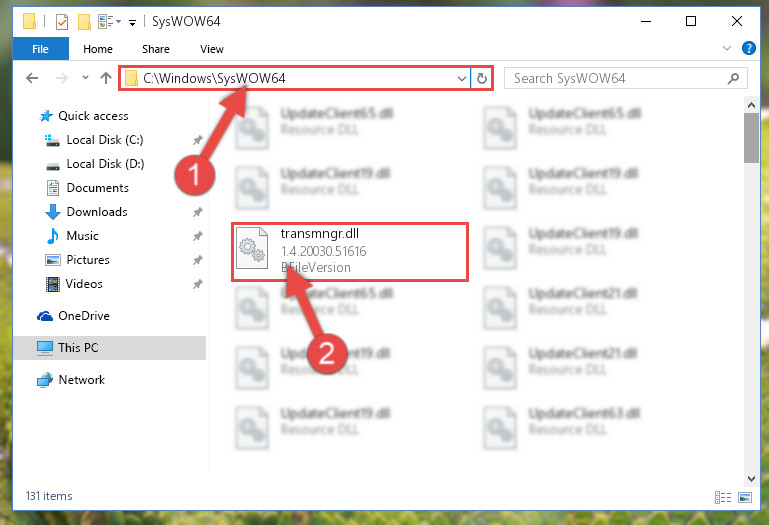Select the transmngr.dll file
The height and width of the screenshot is (525, 769).
coord(350,252)
